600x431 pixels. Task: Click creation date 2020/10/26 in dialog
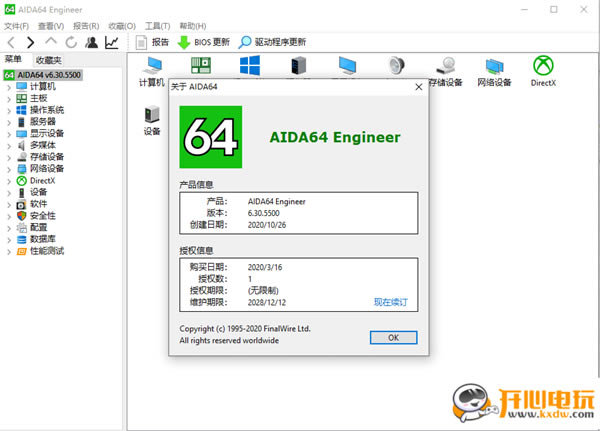[267, 225]
